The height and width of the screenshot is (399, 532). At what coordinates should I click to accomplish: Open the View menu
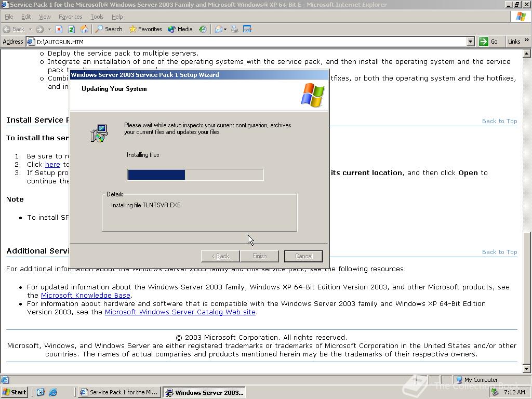click(45, 17)
